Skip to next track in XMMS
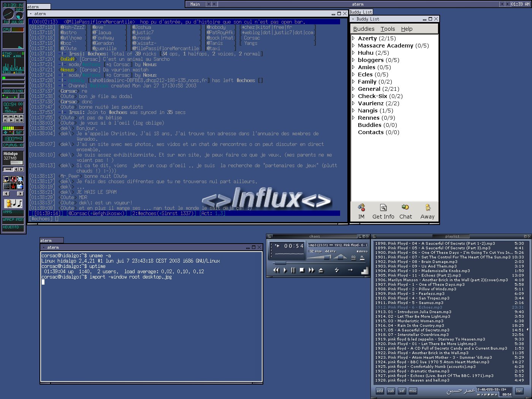The width and height of the screenshot is (532, 399). (x=312, y=270)
